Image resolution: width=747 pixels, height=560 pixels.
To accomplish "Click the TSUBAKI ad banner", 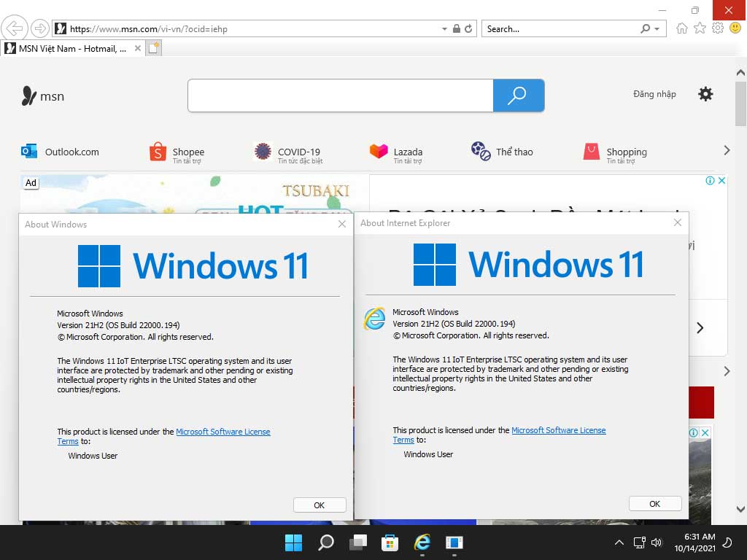I will 195,194.
